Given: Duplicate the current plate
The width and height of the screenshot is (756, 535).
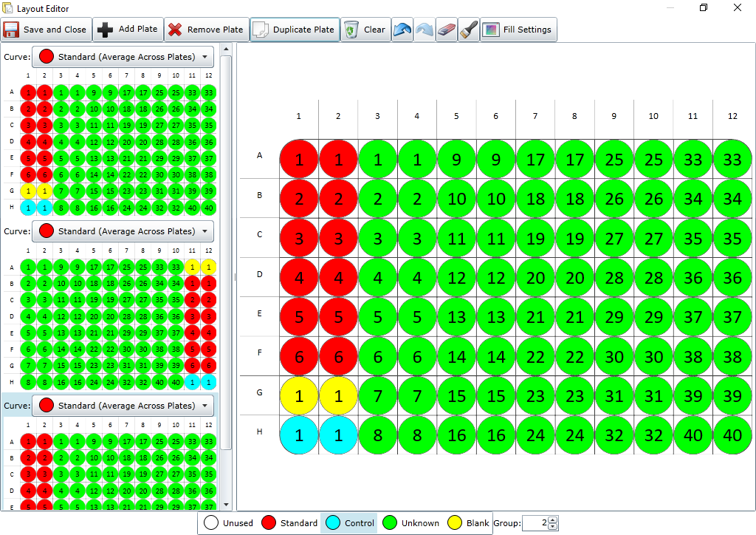Looking at the screenshot, I should pyautogui.click(x=295, y=30).
